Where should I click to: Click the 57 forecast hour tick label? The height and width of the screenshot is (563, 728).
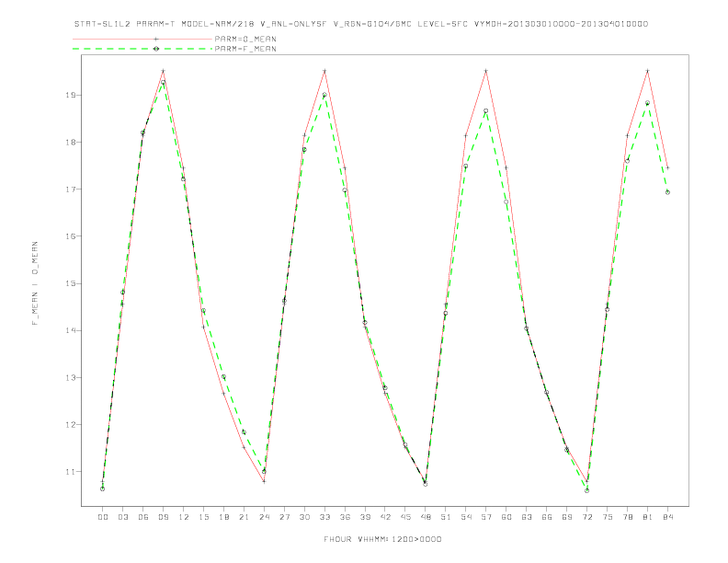click(x=486, y=517)
